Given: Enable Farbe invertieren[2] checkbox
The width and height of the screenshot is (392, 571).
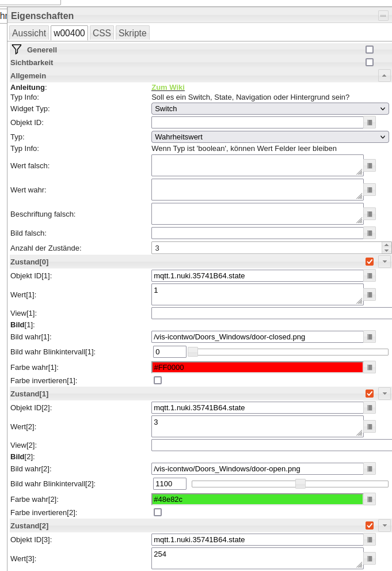Looking at the screenshot, I should click(158, 512).
